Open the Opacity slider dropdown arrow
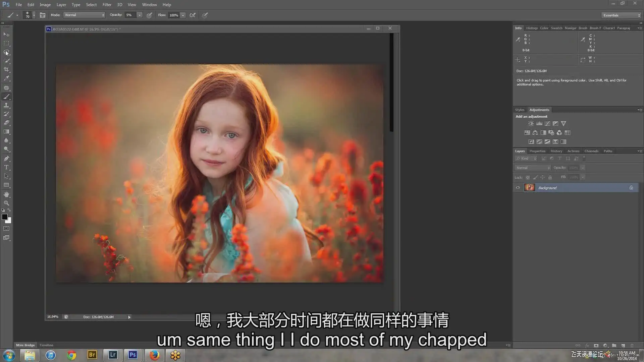The image size is (644, 362). [140, 15]
